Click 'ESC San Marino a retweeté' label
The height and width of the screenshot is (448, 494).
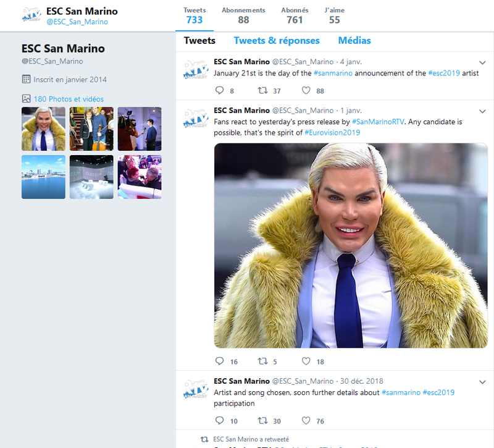(x=251, y=439)
